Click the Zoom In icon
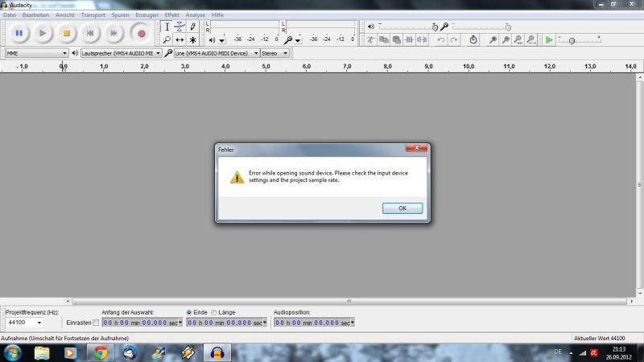Screen dimensions: 644x362 pos(493,39)
